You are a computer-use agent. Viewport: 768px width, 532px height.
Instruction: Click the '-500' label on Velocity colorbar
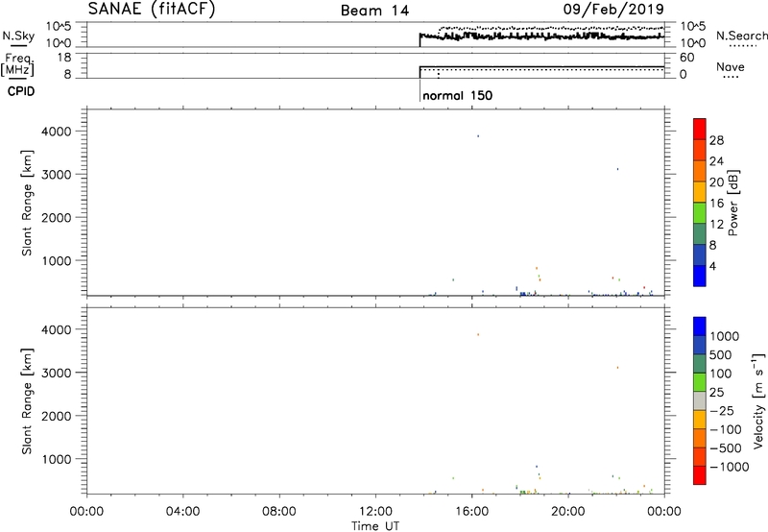[x=726, y=448]
